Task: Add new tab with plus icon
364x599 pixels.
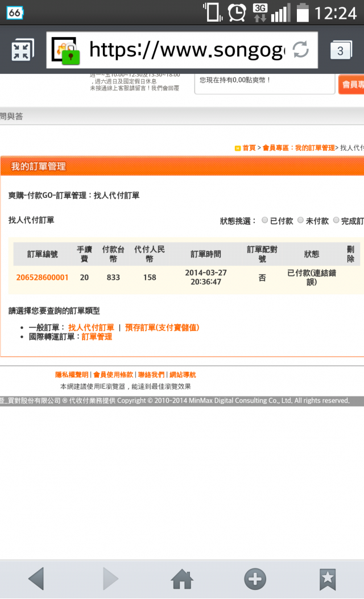Action: [x=255, y=579]
